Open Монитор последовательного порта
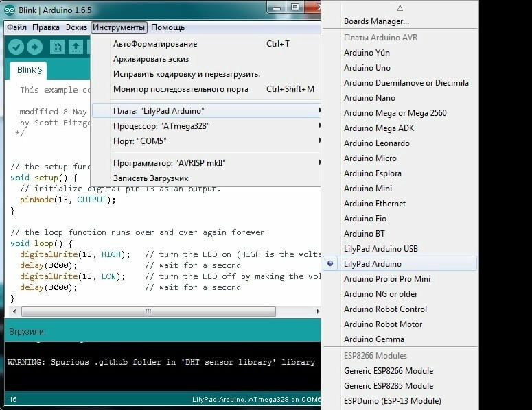 tap(207, 89)
